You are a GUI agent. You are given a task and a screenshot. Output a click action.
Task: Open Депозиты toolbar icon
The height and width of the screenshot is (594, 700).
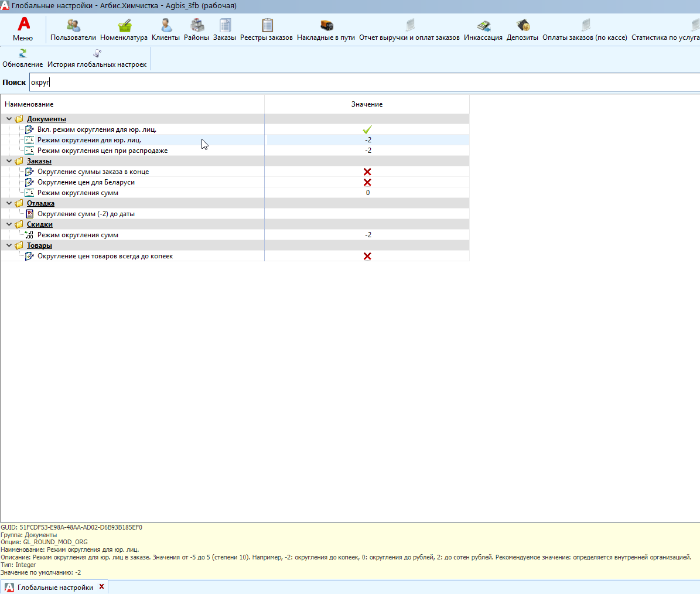523,25
